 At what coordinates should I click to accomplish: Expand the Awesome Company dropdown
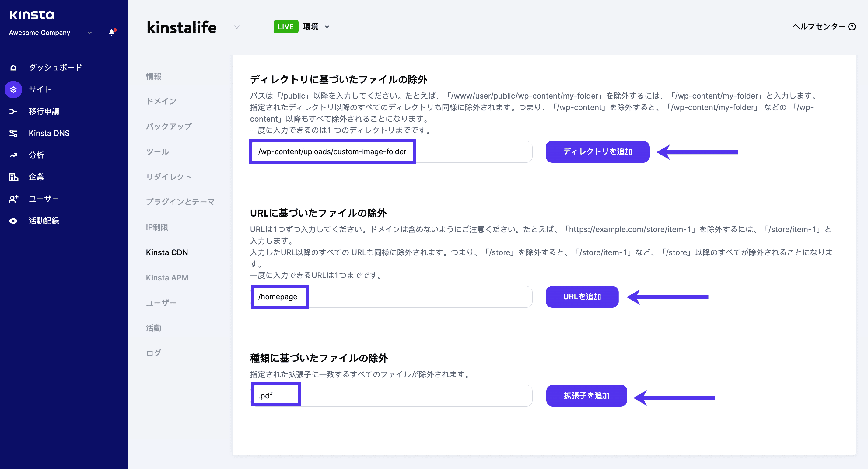tap(89, 33)
